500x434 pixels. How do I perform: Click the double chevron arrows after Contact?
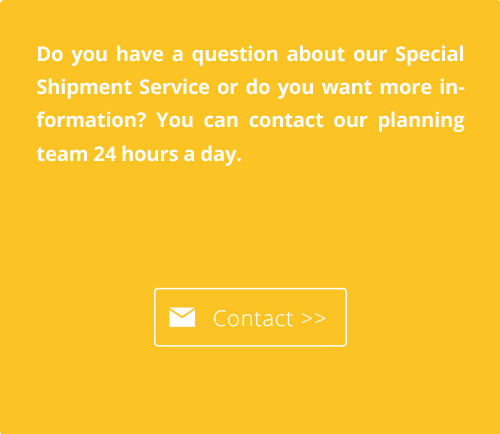[313, 318]
